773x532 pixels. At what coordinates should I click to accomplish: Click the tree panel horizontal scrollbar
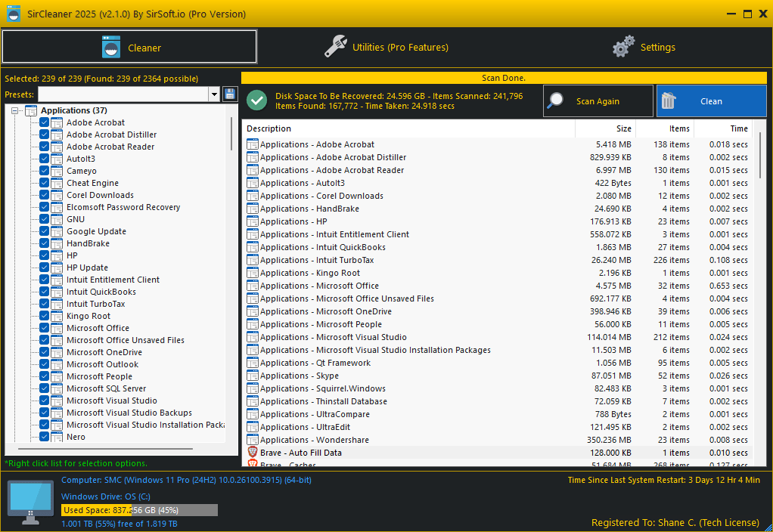105,449
